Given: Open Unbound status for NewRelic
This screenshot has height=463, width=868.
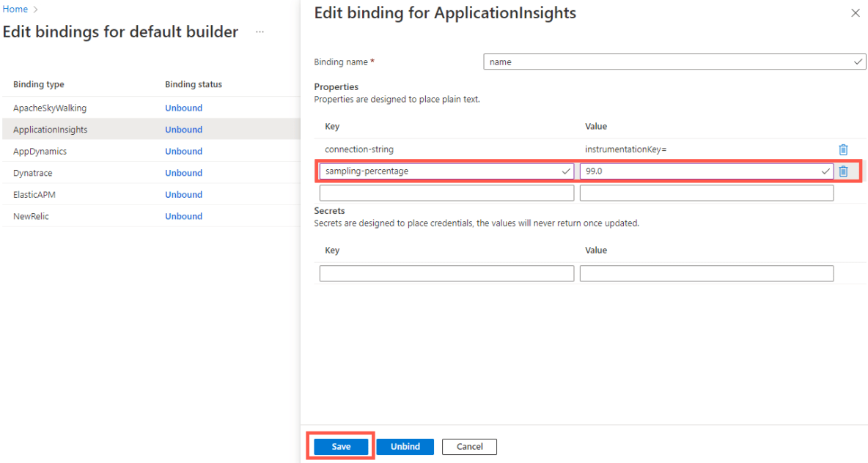Looking at the screenshot, I should pos(183,215).
